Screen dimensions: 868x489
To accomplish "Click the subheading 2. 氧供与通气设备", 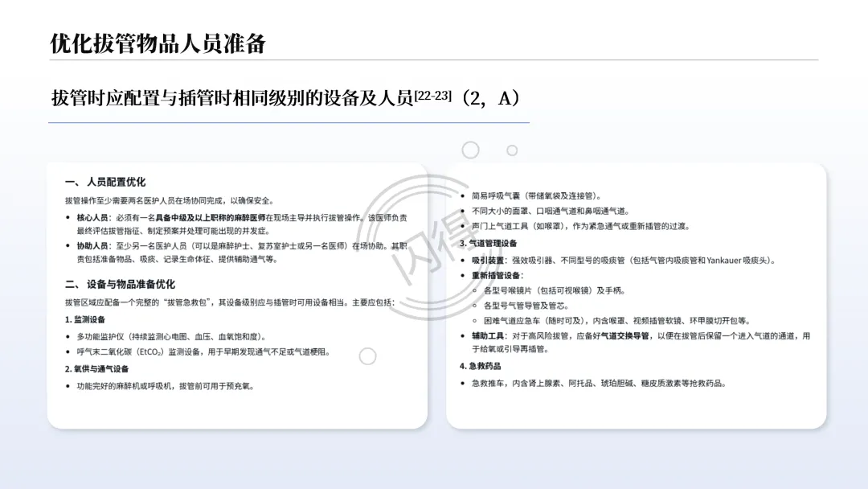I will click(97, 369).
